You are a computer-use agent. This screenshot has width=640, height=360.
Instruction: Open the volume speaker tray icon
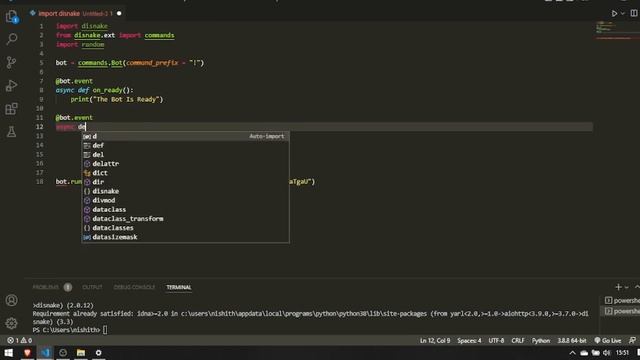click(x=607, y=353)
